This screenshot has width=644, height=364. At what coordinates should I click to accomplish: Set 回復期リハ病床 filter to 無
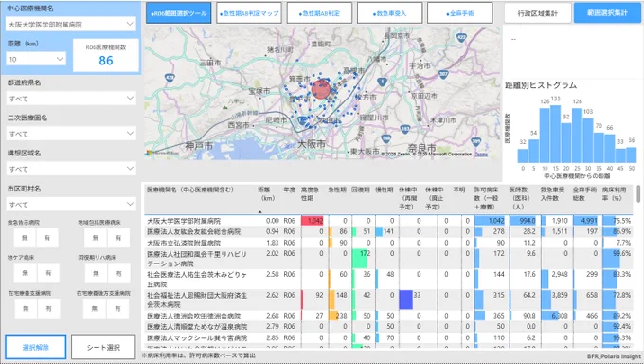[96, 273]
